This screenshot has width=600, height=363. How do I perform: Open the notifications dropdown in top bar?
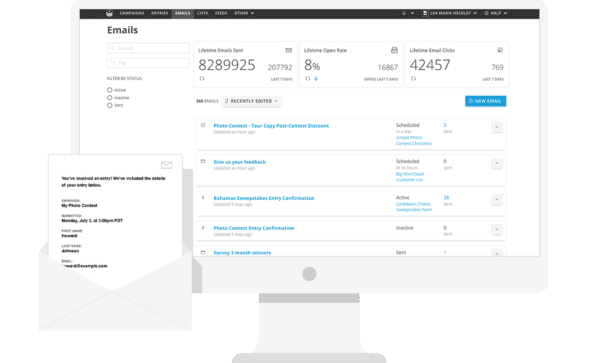click(x=408, y=13)
